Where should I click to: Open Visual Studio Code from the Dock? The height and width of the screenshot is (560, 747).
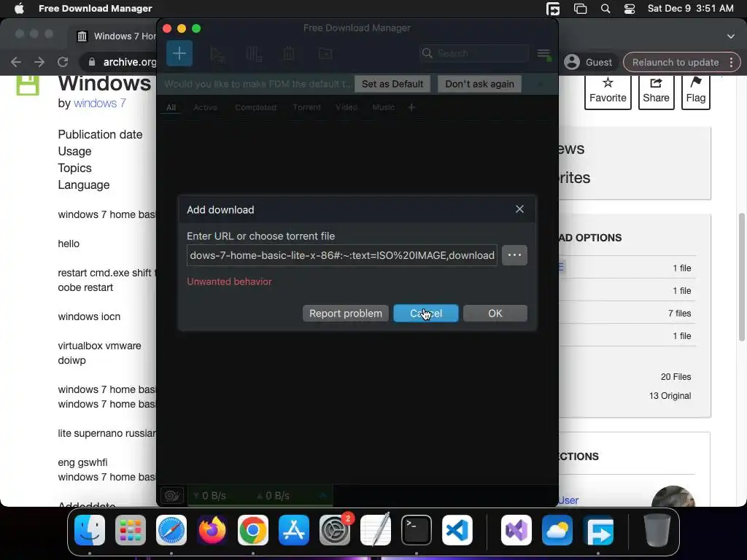point(457,530)
